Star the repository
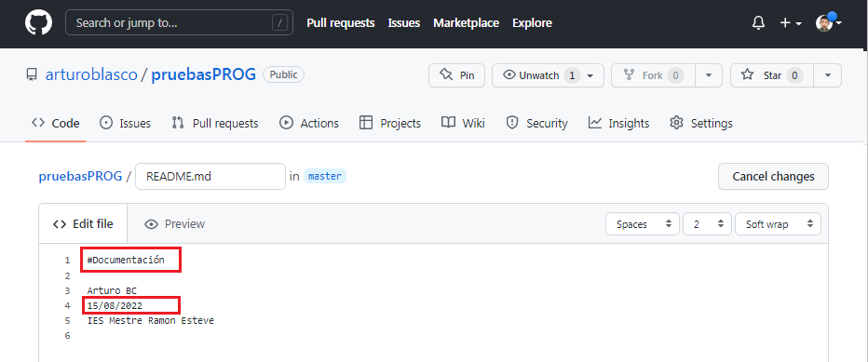Image resolution: width=868 pixels, height=362 pixels. click(x=772, y=75)
